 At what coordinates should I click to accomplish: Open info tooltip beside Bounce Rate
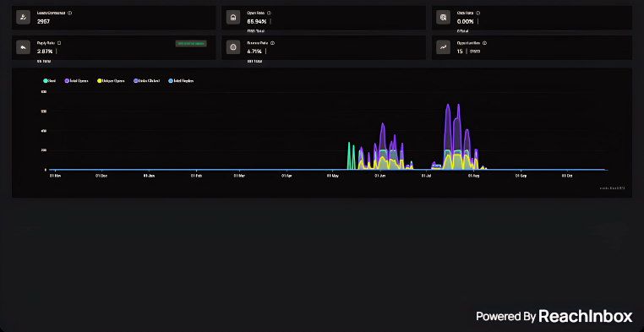tap(272, 43)
